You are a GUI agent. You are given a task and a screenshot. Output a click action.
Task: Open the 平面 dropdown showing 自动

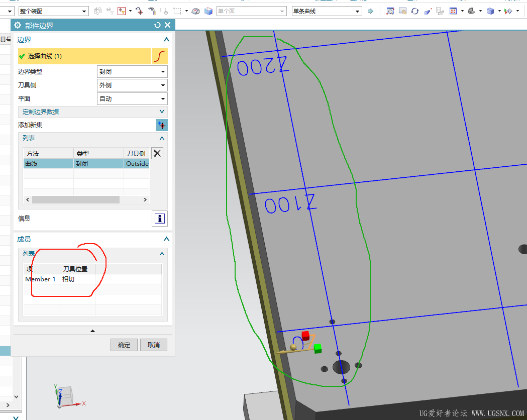pos(132,99)
